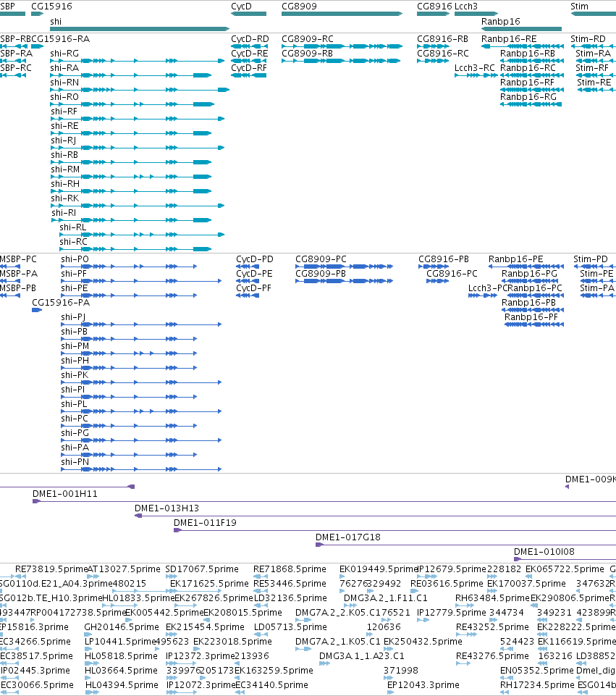Image resolution: width=616 pixels, height=696 pixels.
Task: Select BAC clone DME1-017G18
Action: [x=465, y=545]
